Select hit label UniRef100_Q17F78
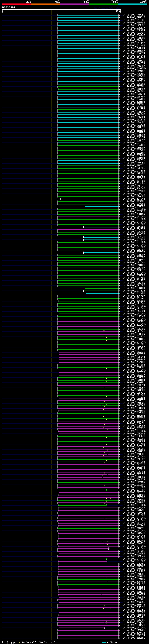 (134, 523)
